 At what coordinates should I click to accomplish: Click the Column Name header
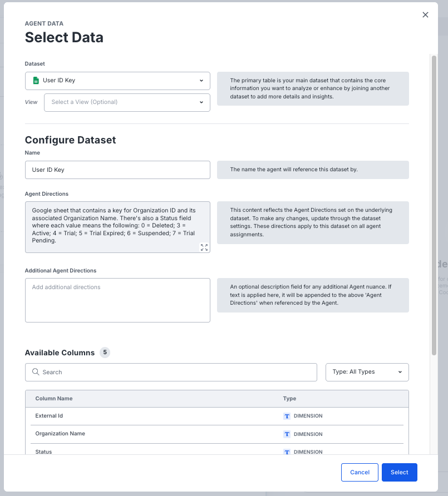tap(54, 399)
